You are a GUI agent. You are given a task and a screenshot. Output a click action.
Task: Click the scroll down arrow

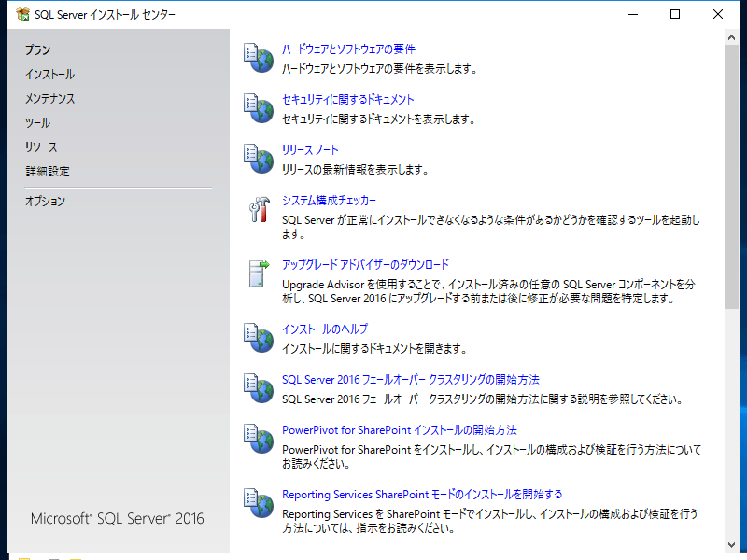point(731,545)
